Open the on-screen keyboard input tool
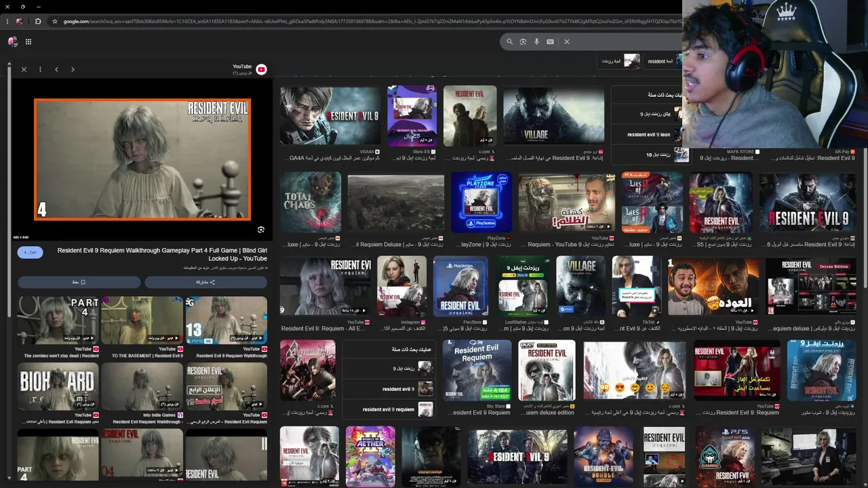The height and width of the screenshot is (488, 868). point(550,41)
